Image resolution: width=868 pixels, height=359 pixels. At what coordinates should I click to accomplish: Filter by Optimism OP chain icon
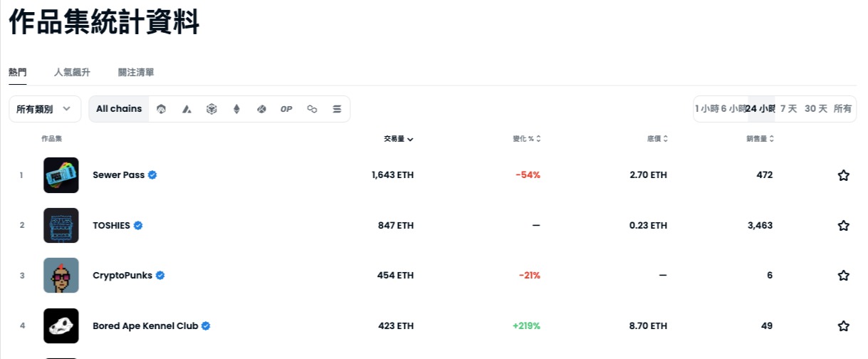[286, 109]
